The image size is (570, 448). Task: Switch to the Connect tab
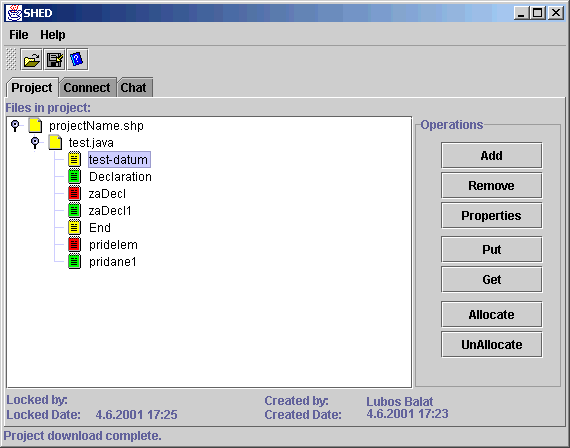[x=87, y=88]
